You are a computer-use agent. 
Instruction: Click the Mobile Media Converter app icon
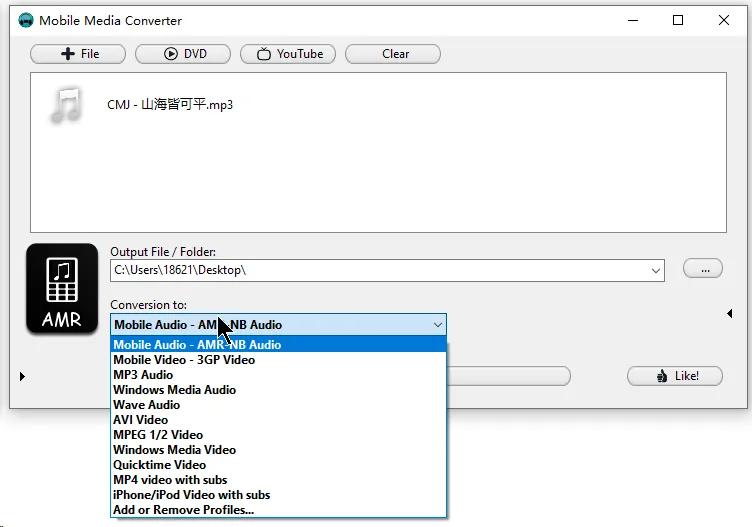pyautogui.click(x=26, y=20)
